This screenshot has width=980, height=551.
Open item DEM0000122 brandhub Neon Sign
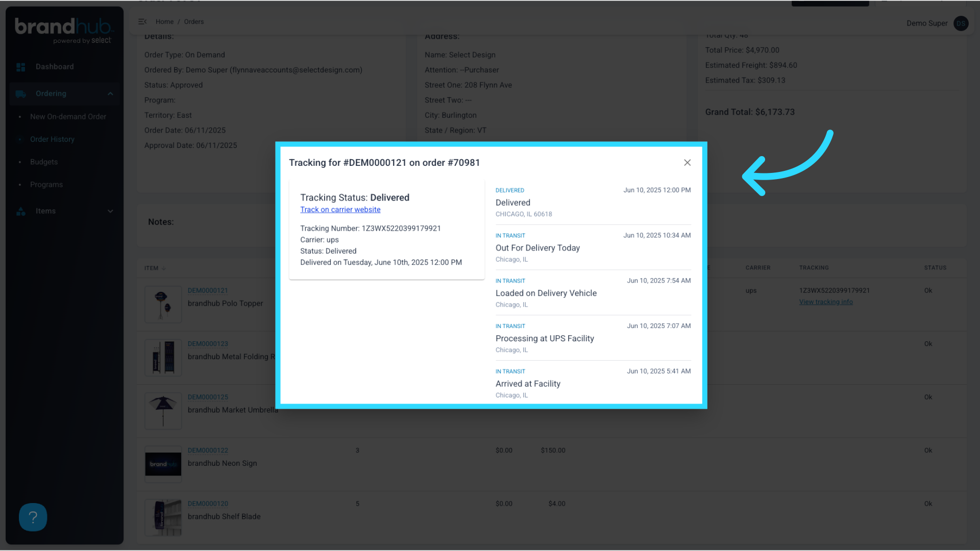coord(208,450)
